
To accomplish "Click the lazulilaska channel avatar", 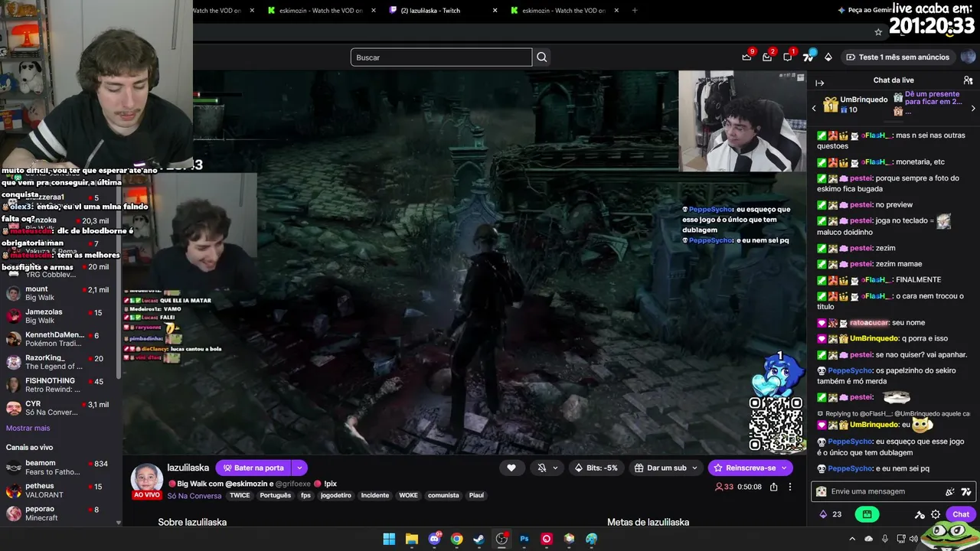I will click(146, 478).
